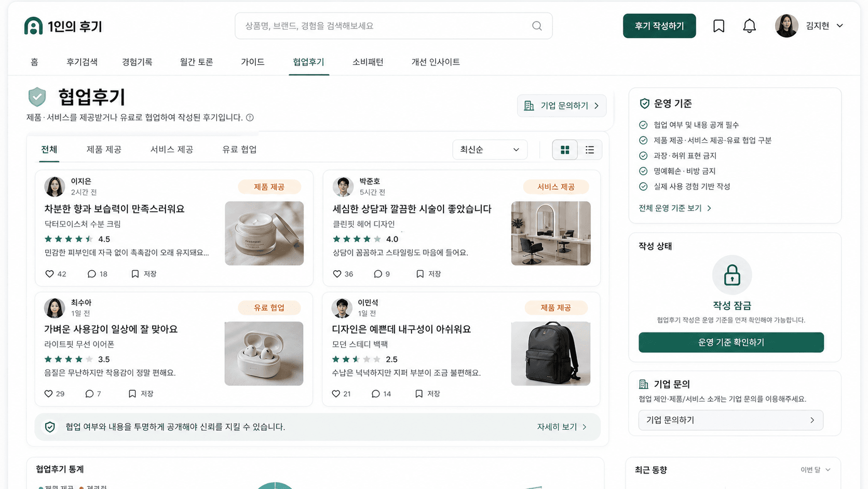Viewport: 868px width, 489px height.
Task: Click the 후기 작성하기 button
Action: coord(659,26)
